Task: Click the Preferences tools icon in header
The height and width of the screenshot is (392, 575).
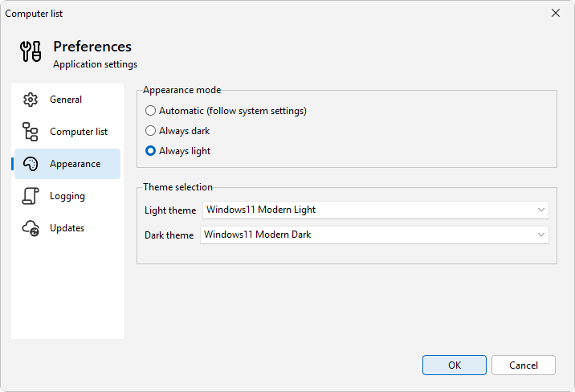Action: click(31, 51)
